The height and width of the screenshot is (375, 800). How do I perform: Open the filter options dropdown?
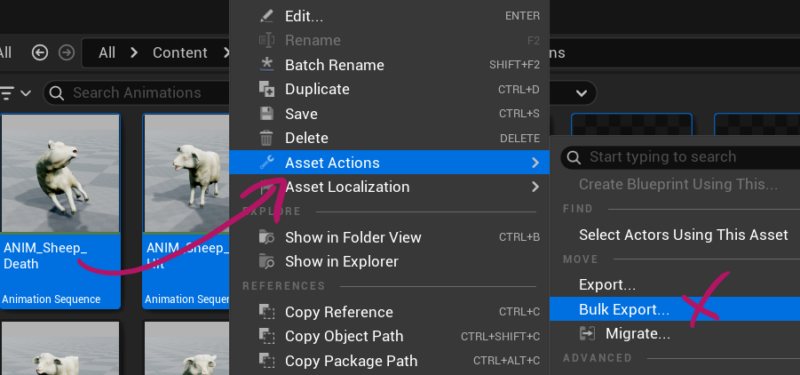15,93
